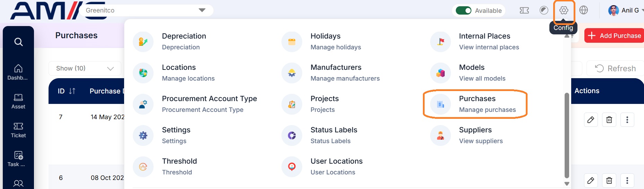
Task: Open Asset in the sidebar
Action: (18, 101)
